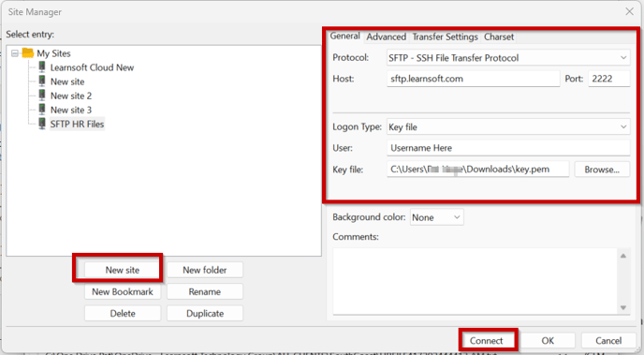Image resolution: width=644 pixels, height=355 pixels.
Task: Select the SFTP HR Files entry
Action: [x=77, y=124]
